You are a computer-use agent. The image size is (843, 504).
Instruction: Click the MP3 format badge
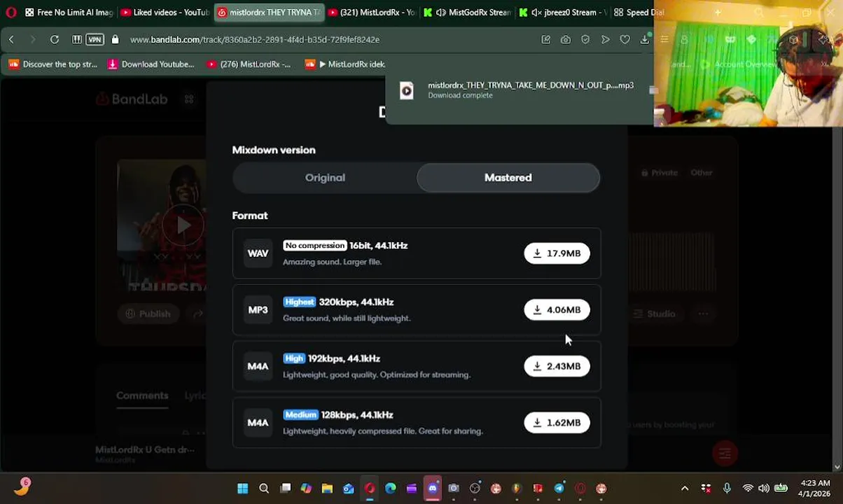pyautogui.click(x=258, y=310)
